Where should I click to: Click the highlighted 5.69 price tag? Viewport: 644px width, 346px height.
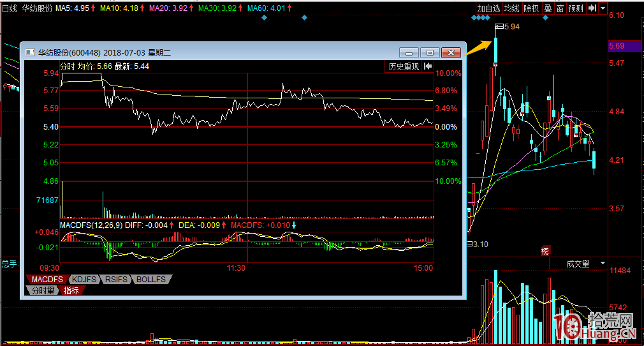624,46
